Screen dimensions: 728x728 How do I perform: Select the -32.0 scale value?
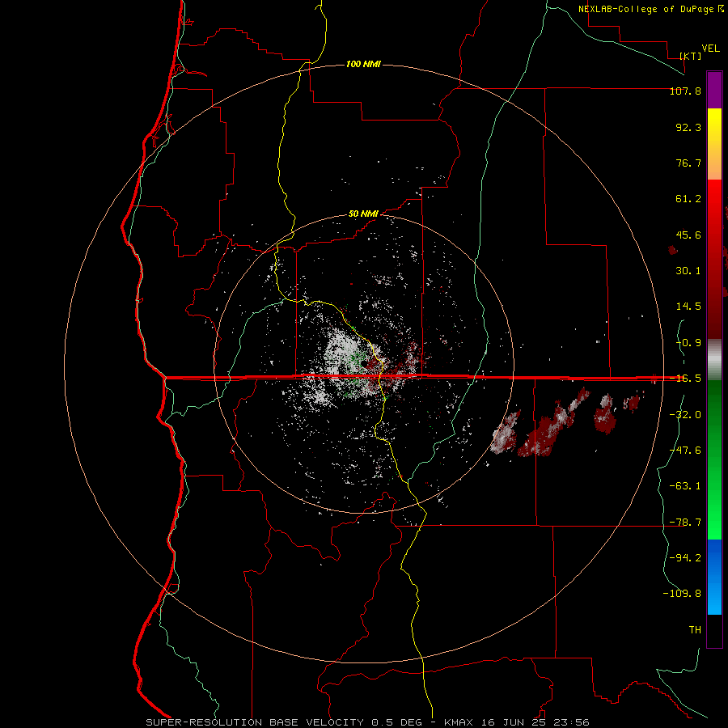point(685,415)
